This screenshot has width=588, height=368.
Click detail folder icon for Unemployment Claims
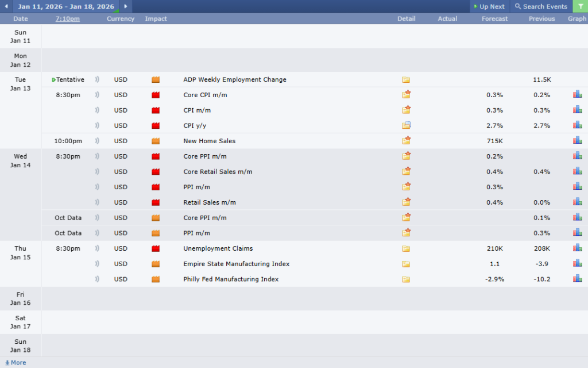click(x=406, y=248)
